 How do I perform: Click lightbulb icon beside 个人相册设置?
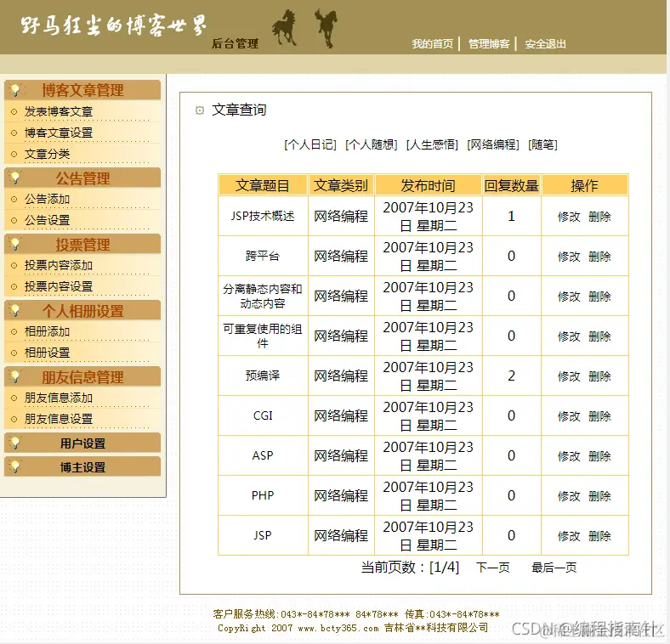(16, 310)
